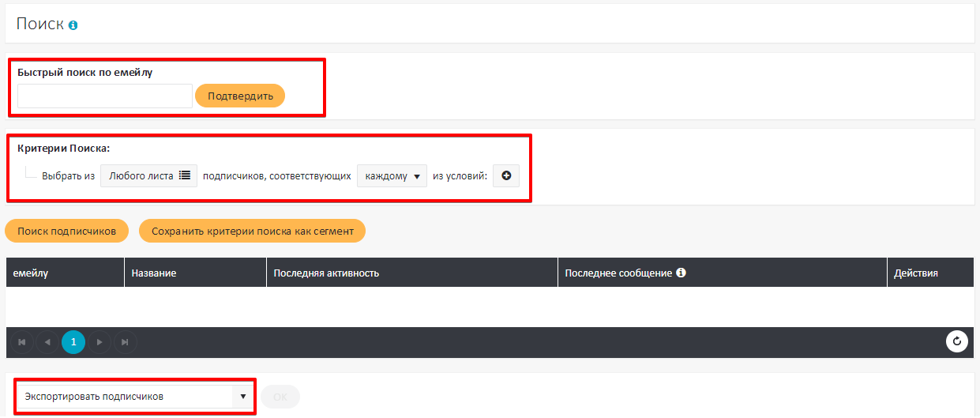
Task: Click the info icon beside the Поиск title
Action: pyautogui.click(x=73, y=25)
